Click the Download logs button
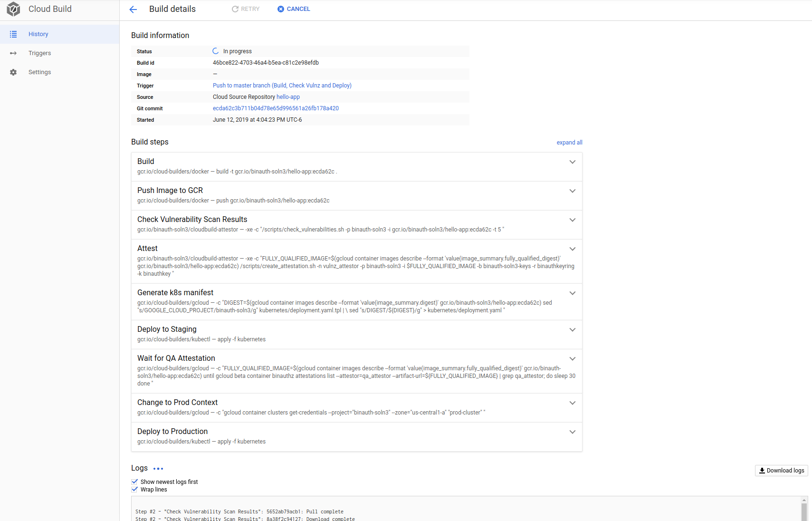This screenshot has width=812, height=521. (x=781, y=470)
